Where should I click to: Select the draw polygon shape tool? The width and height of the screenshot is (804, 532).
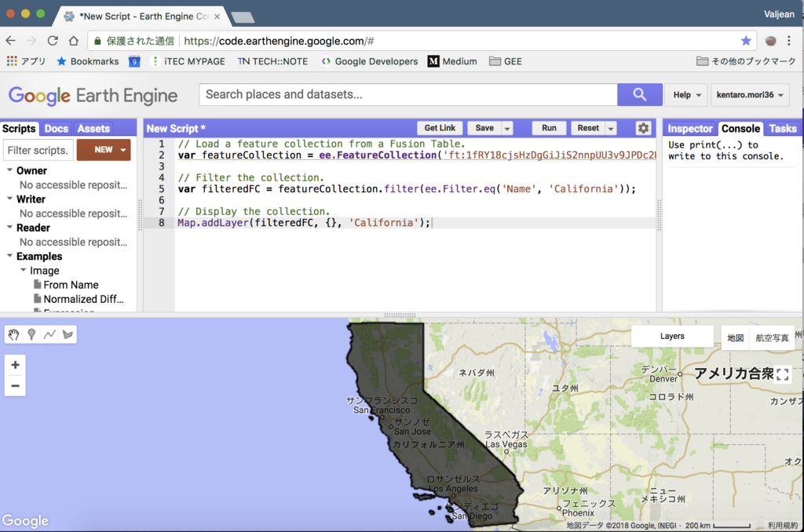pos(68,335)
